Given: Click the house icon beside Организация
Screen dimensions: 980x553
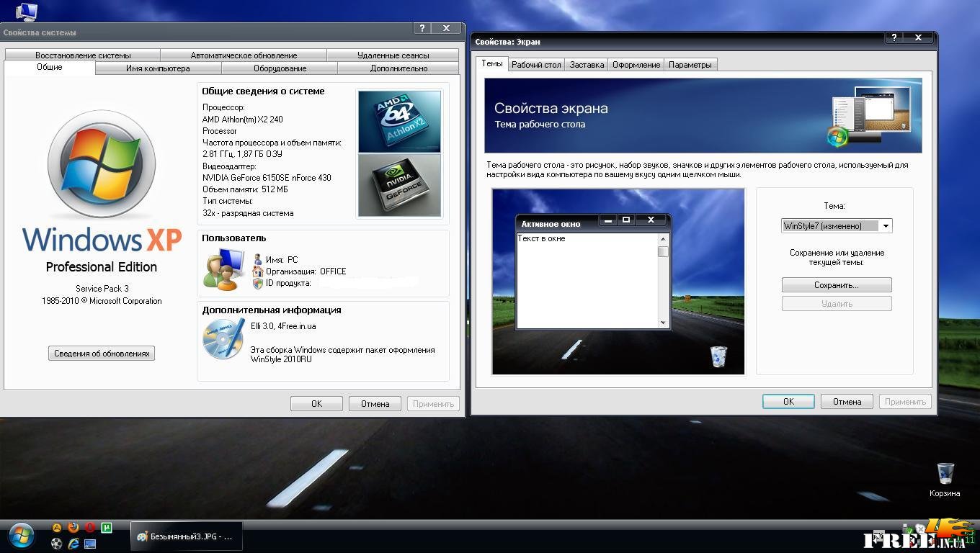Looking at the screenshot, I should coord(258,271).
